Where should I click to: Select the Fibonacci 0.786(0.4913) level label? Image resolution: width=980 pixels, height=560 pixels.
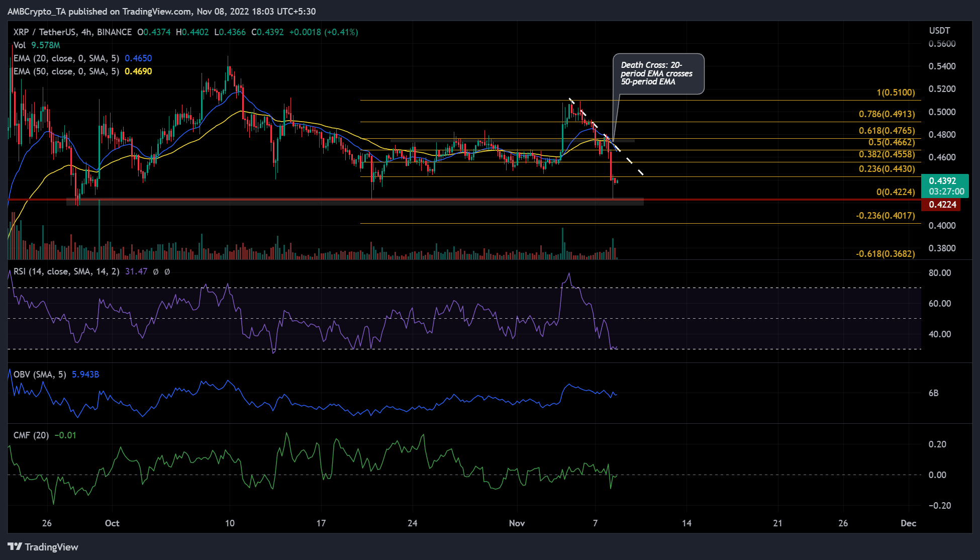pos(887,114)
